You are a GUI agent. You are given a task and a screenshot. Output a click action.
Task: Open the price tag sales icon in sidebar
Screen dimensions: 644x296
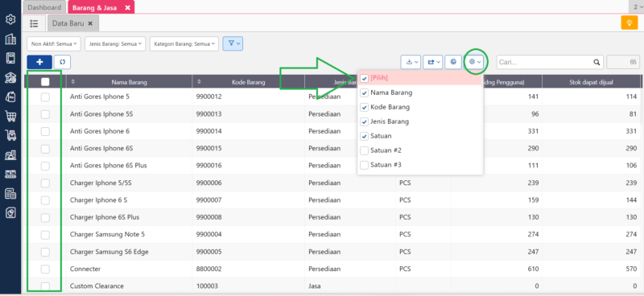[x=10, y=97]
